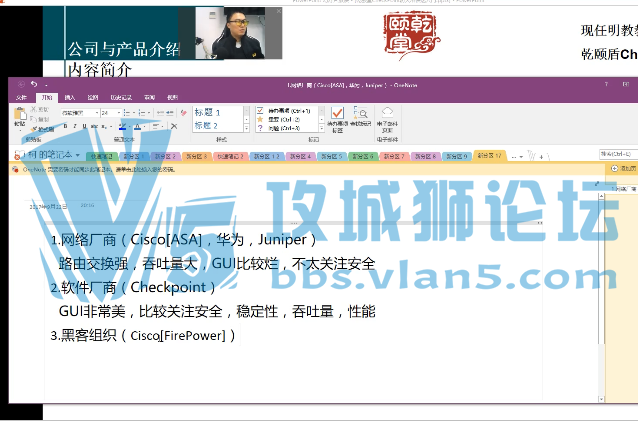Click the decrease indent icon
This screenshot has width=638, height=421.
click(160, 113)
